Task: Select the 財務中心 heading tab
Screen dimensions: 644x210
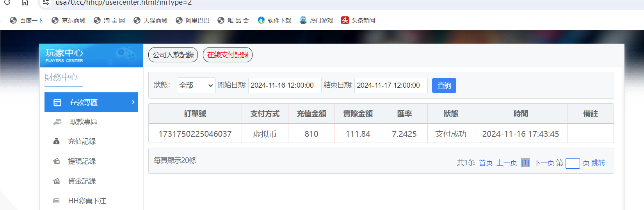Action: 61,77
